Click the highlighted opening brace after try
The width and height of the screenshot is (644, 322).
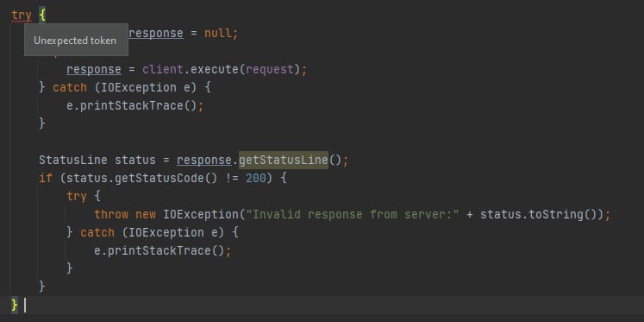pyautogui.click(x=42, y=16)
